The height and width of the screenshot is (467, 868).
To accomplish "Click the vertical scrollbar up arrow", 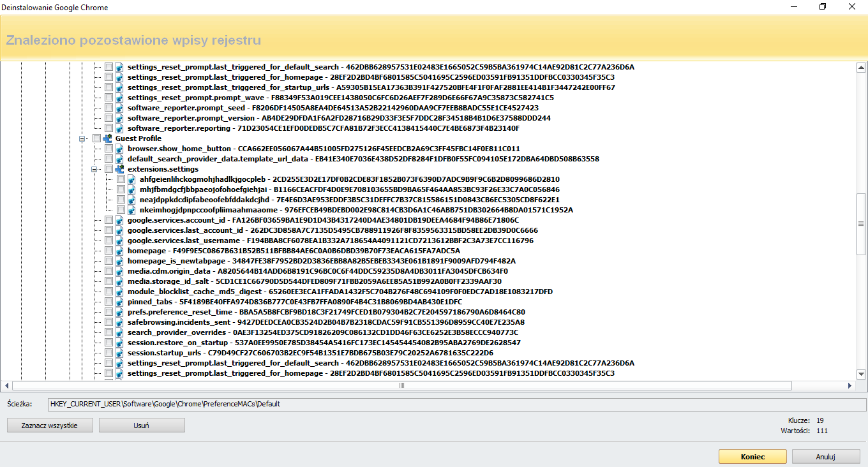I will 861,68.
